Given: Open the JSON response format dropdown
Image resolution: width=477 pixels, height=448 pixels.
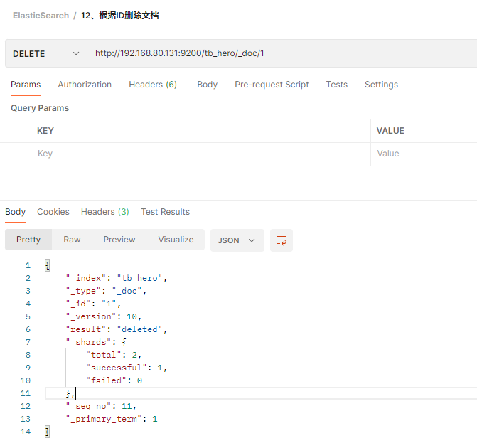Looking at the screenshot, I should (237, 240).
